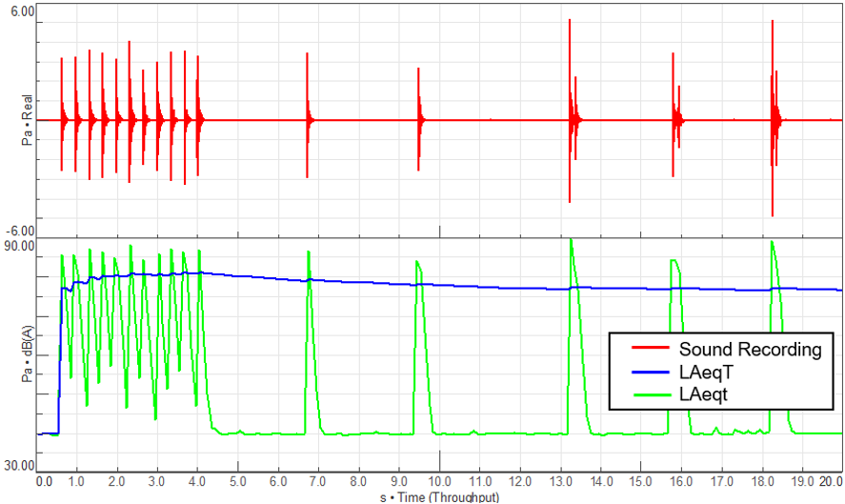Screen dimensions: 845x504
Task: Click the '8.0' time axis tick
Action: (358, 481)
